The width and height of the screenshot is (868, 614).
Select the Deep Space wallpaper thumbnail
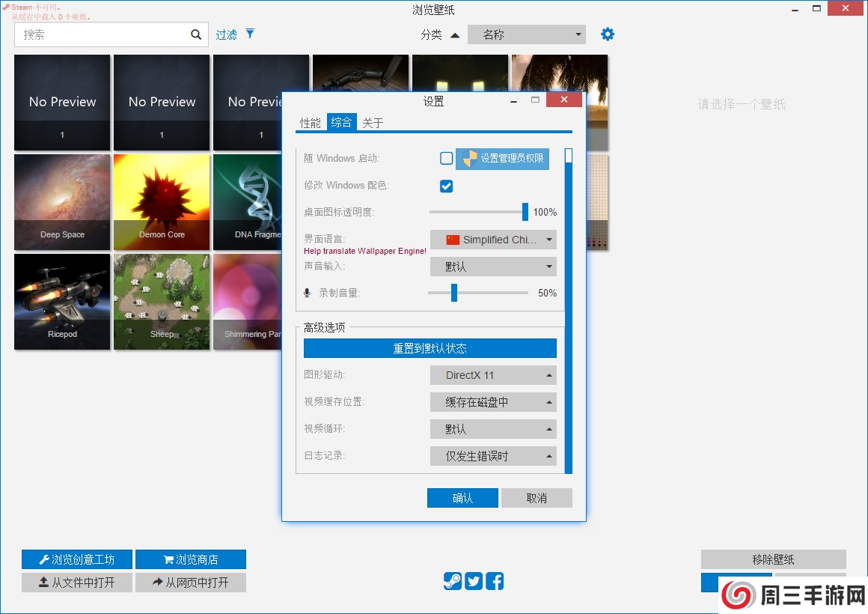62,202
